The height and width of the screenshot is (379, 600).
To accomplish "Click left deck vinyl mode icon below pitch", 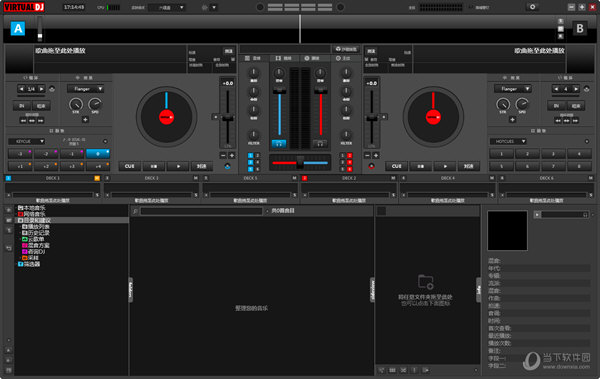I will tap(228, 166).
